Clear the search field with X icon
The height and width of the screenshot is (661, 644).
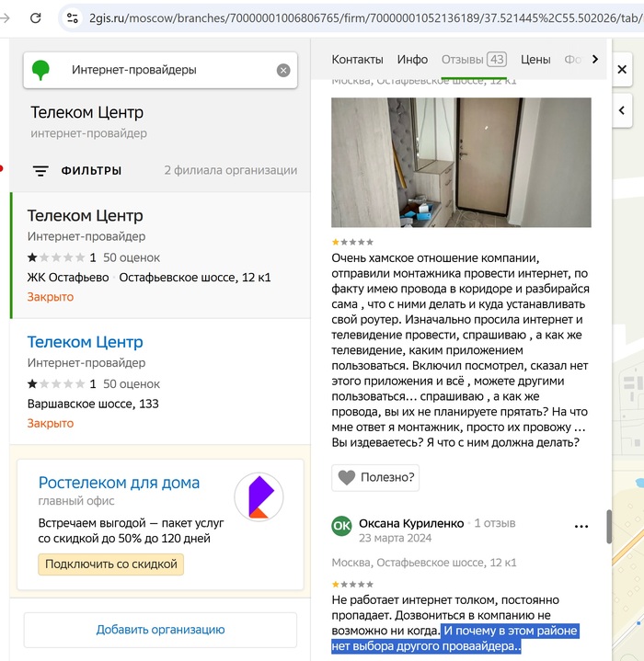(283, 70)
